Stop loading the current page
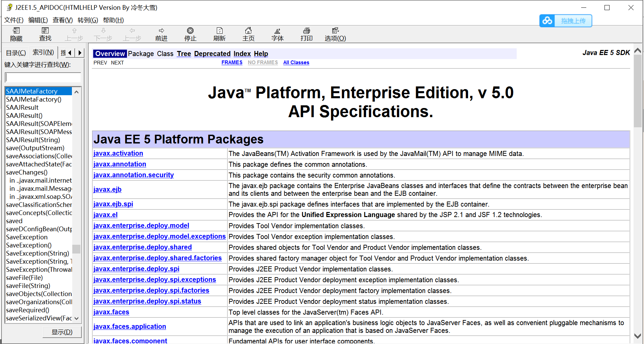The height and width of the screenshot is (344, 644). tap(190, 34)
